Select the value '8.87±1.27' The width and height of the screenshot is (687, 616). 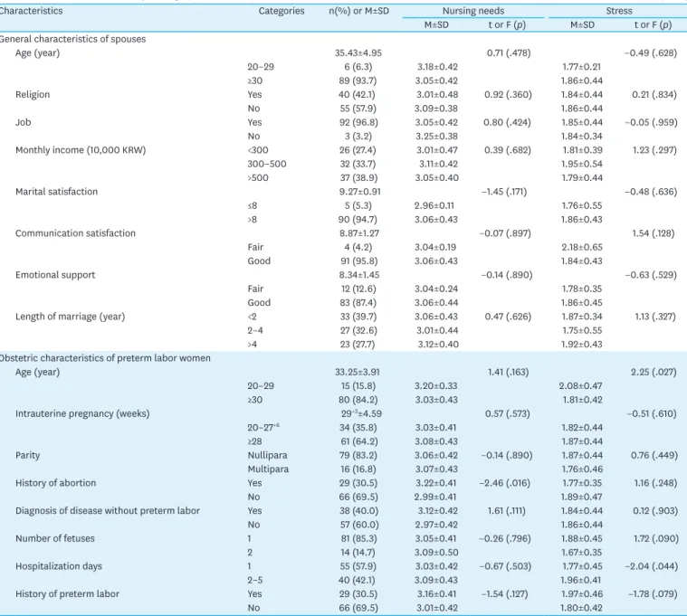click(359, 233)
